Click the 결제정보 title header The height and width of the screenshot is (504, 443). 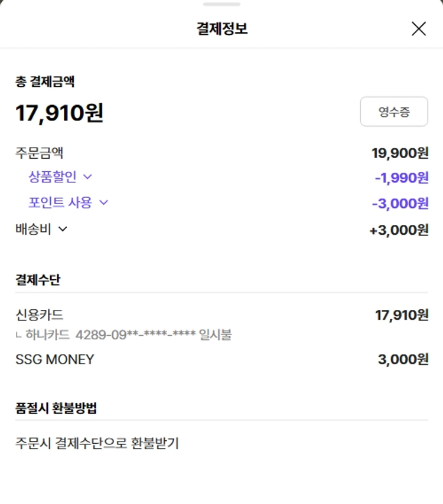tap(221, 28)
